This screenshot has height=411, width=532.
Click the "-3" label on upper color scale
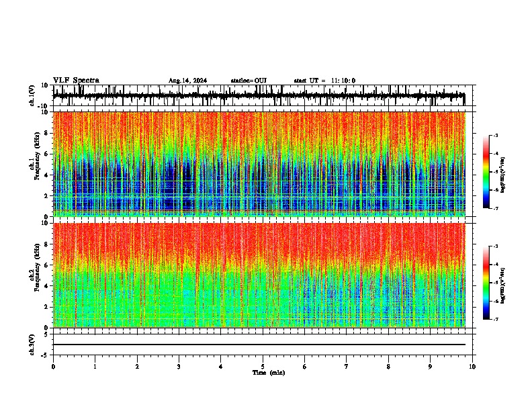tap(495, 135)
